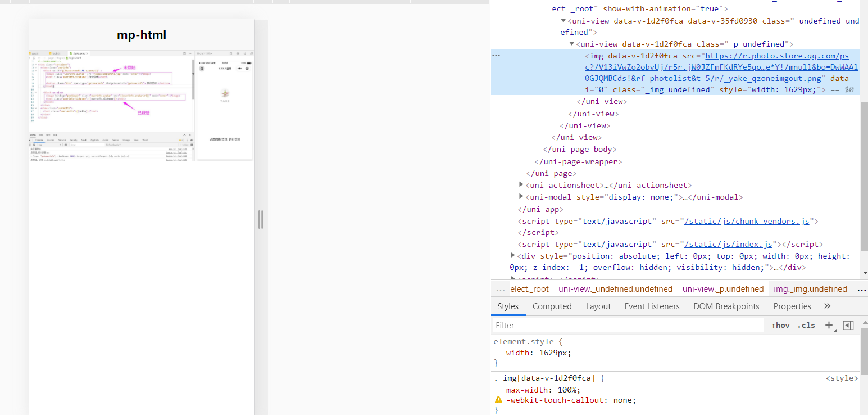Toggle the .cls class editor
Screen dimensions: 868x415
(806, 325)
